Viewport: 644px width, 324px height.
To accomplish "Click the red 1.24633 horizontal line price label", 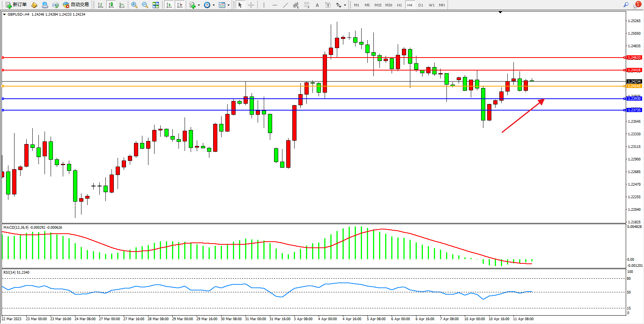I will [634, 58].
